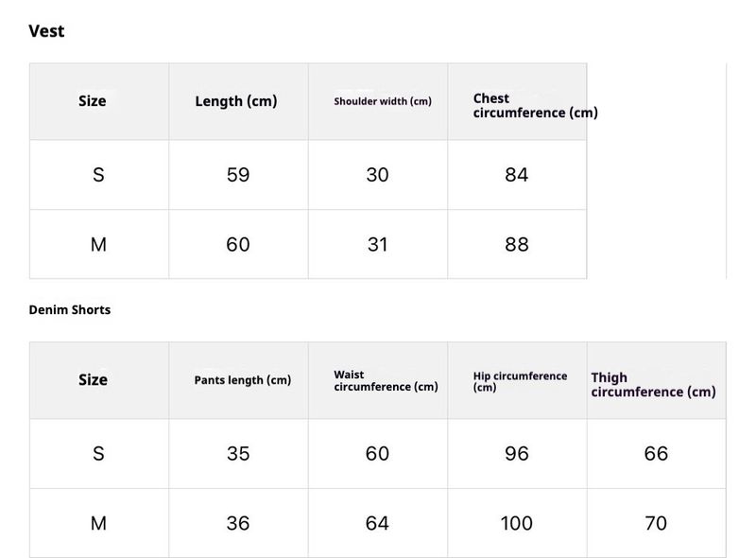This screenshot has width=756, height=558.
Task: Select the Thigh circumference (cm) header
Action: [653, 384]
